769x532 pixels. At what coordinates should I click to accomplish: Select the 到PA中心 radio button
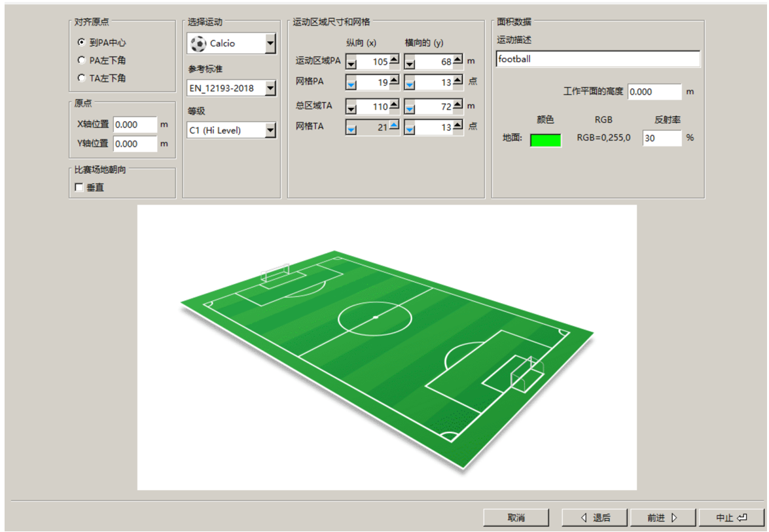click(81, 43)
